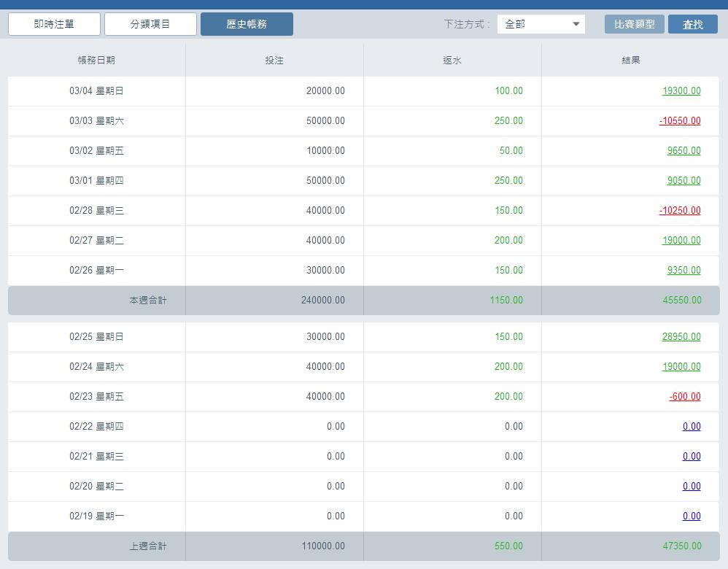This screenshot has height=569, width=728.
Task: Open the -10550.00 result for 03/03
Action: (679, 121)
